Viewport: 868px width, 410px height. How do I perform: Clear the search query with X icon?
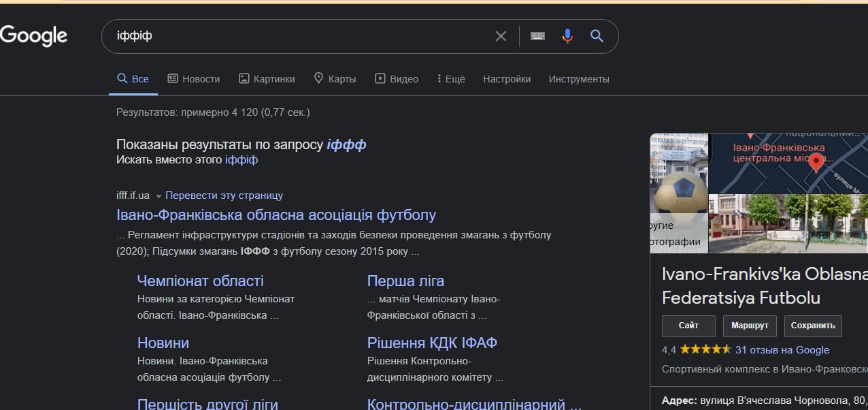[501, 36]
